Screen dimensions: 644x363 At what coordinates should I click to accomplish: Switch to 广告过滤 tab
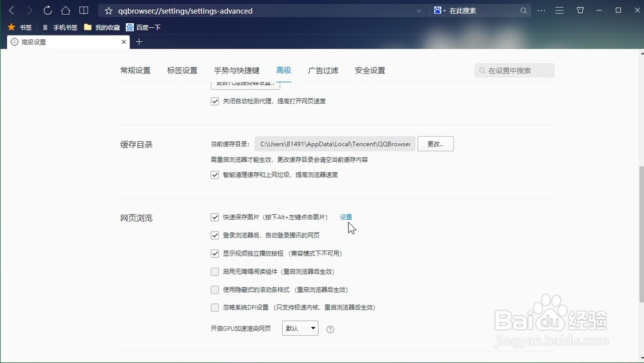(x=323, y=70)
